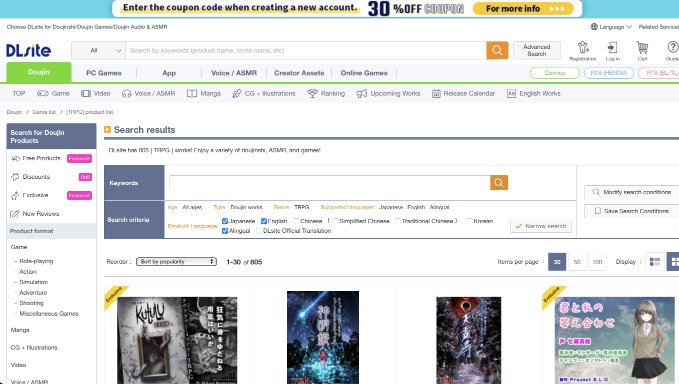The width and height of the screenshot is (679, 384).
Task: Check the Simplified Chinese checkbox
Action: coord(335,221)
